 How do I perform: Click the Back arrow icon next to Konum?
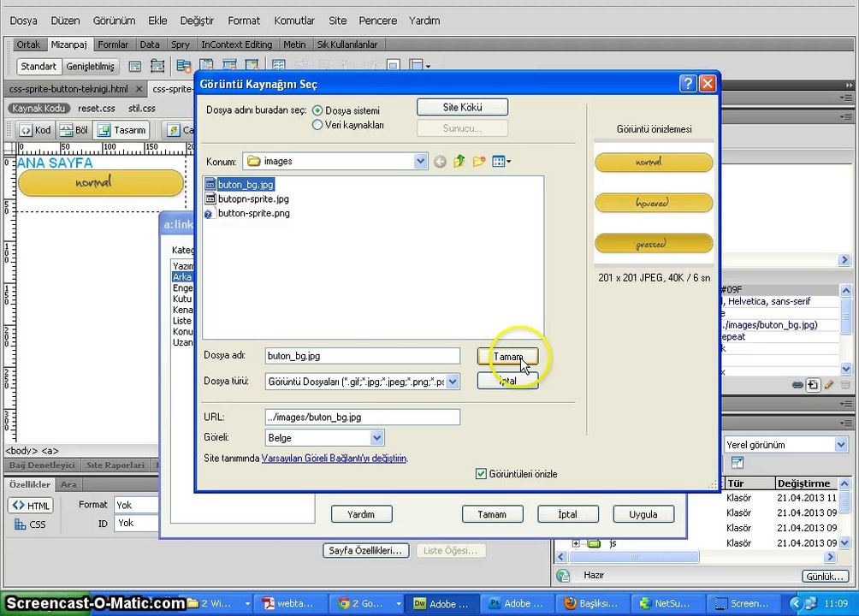point(440,162)
